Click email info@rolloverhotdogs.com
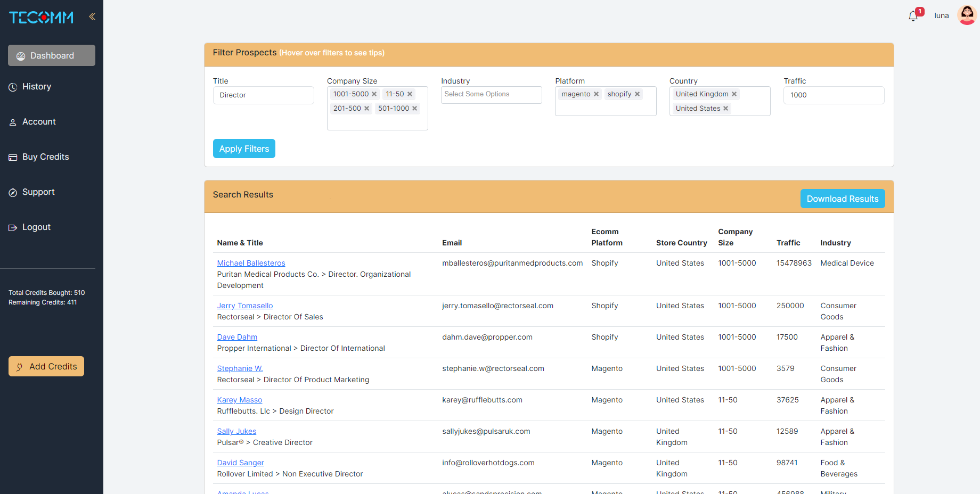The height and width of the screenshot is (494, 980). point(488,463)
